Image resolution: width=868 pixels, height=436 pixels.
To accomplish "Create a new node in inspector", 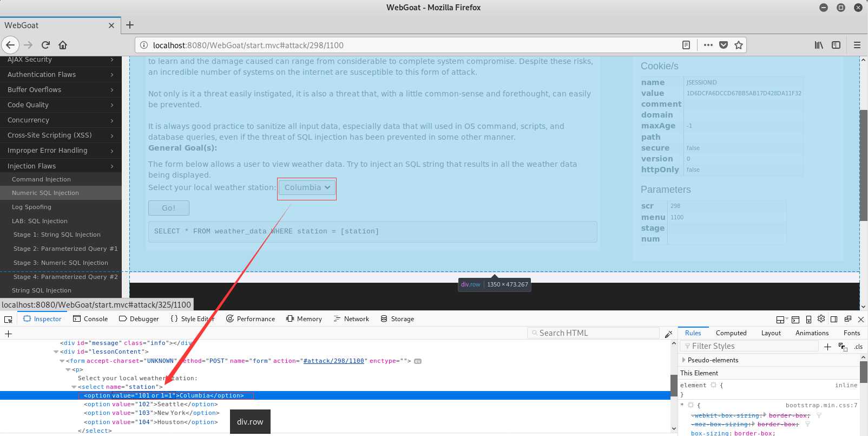I will 8,334.
